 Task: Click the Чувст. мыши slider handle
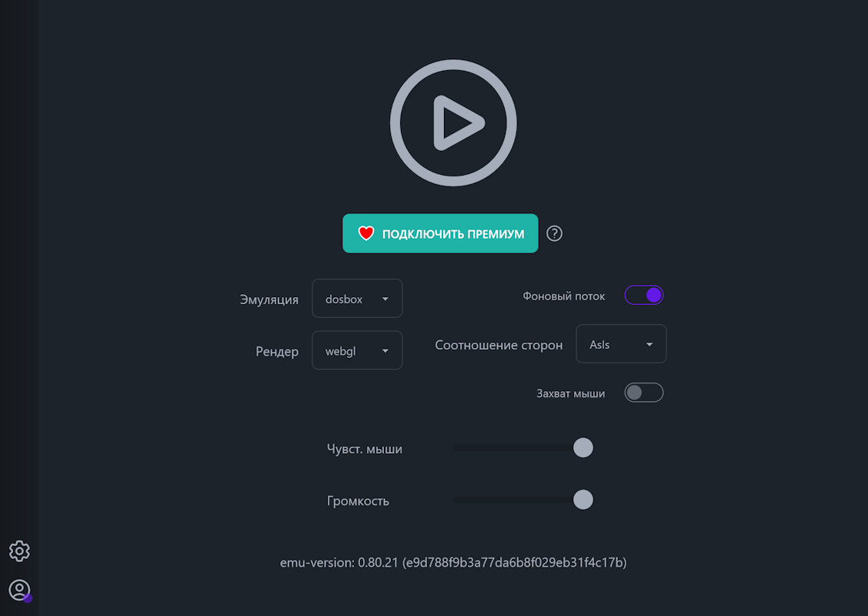click(x=583, y=448)
